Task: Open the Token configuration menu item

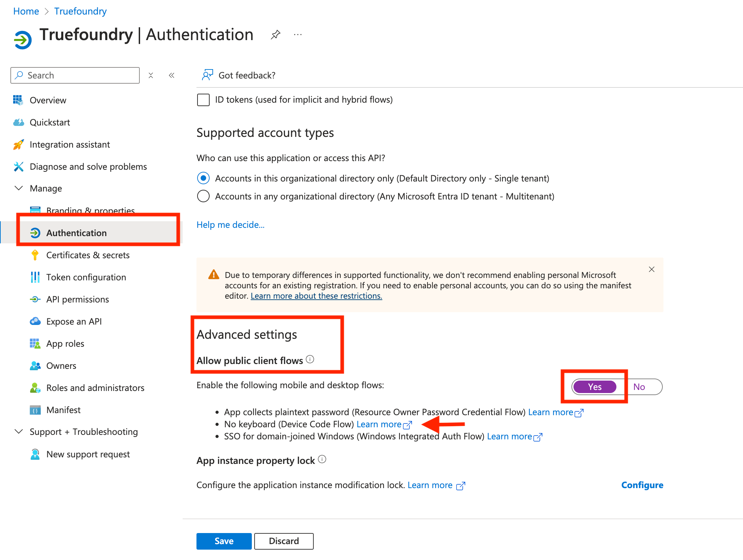Action: pyautogui.click(x=86, y=277)
